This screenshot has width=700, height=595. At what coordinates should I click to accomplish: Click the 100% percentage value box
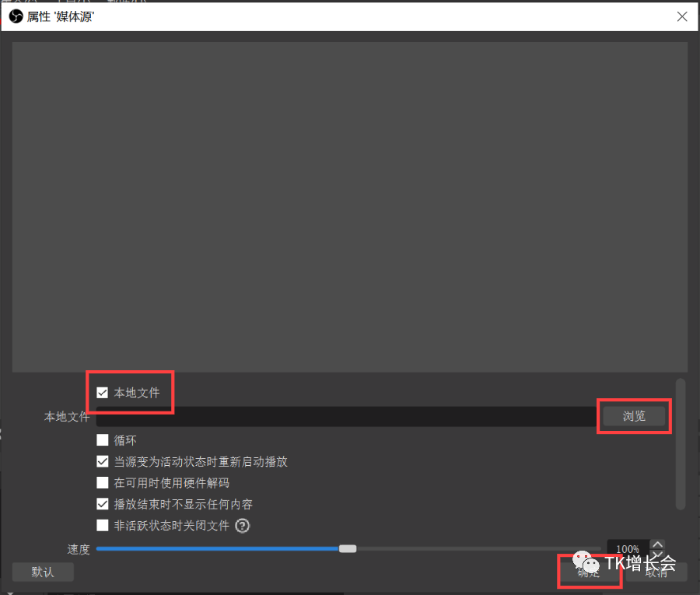[627, 549]
